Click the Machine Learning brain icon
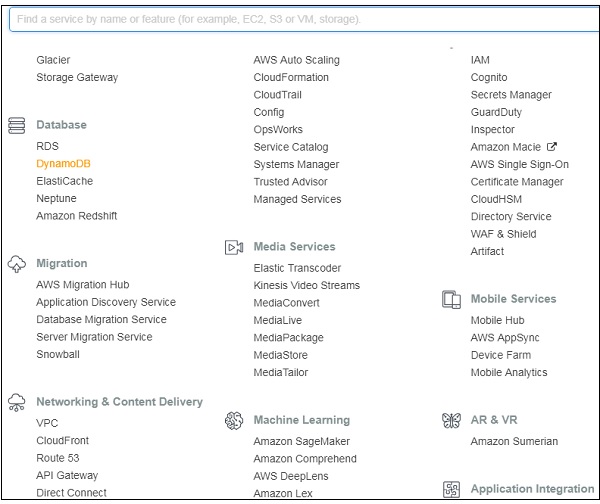Screen dimensions: 600x504 pos(234,421)
